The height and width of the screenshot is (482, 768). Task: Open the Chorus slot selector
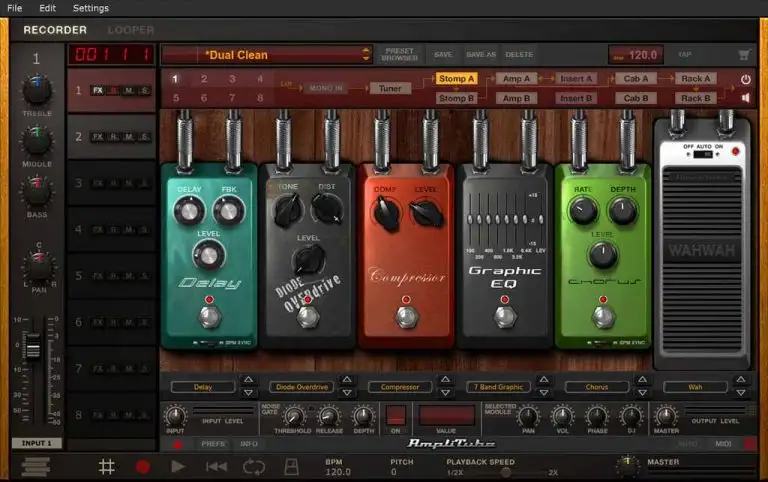[597, 387]
